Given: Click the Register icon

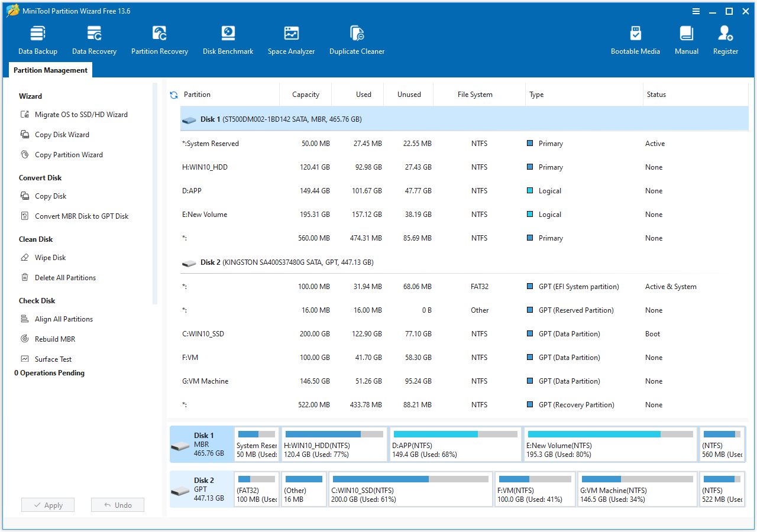Looking at the screenshot, I should coord(725,39).
